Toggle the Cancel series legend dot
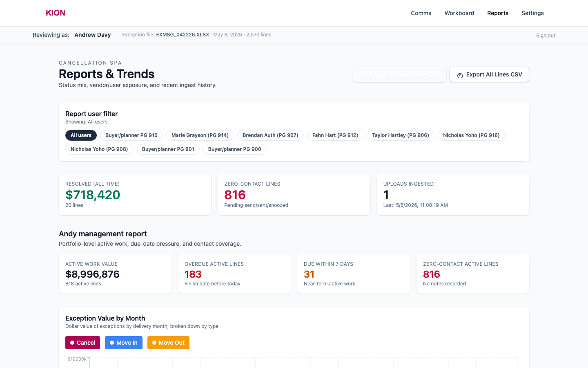Image resolution: width=588 pixels, height=368 pixels. coord(72,343)
